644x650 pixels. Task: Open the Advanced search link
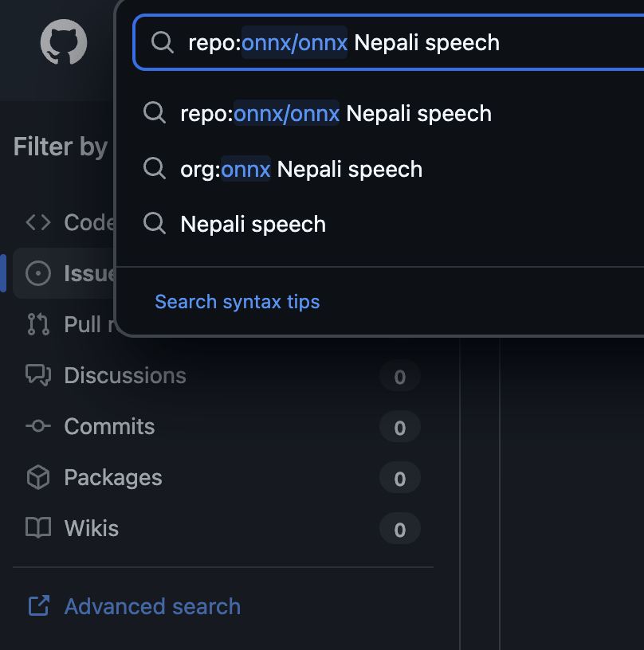click(x=152, y=606)
